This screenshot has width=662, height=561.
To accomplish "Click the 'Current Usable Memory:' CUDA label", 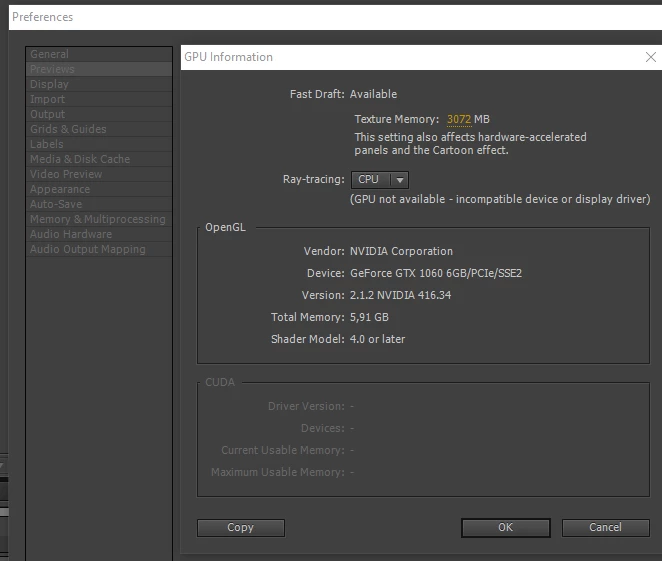I will pos(283,450).
